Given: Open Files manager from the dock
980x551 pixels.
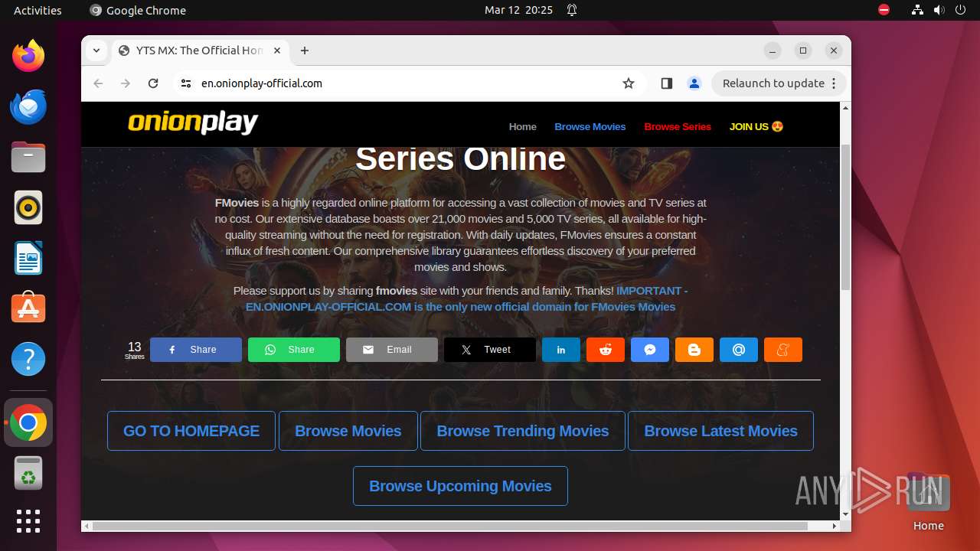Looking at the screenshot, I should [x=28, y=157].
